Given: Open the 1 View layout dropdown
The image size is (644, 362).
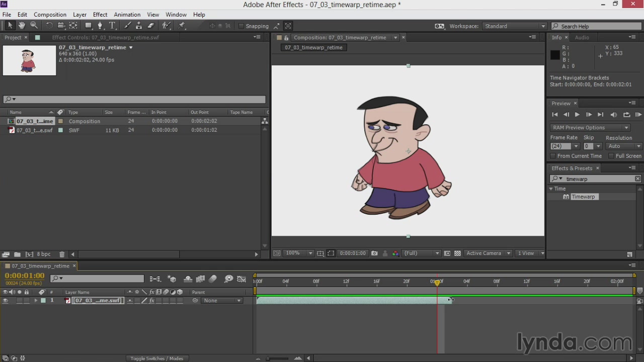Looking at the screenshot, I should click(531, 253).
